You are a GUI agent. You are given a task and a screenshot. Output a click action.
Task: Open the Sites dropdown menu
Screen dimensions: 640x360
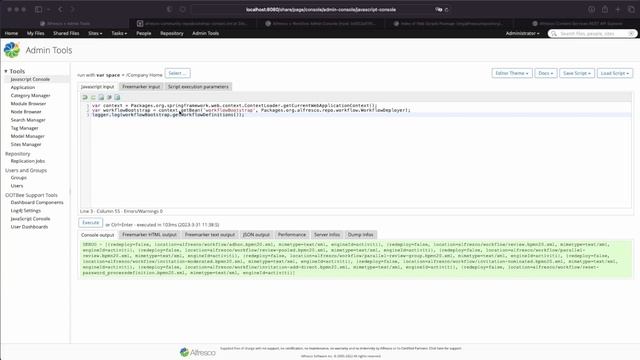coord(95,33)
